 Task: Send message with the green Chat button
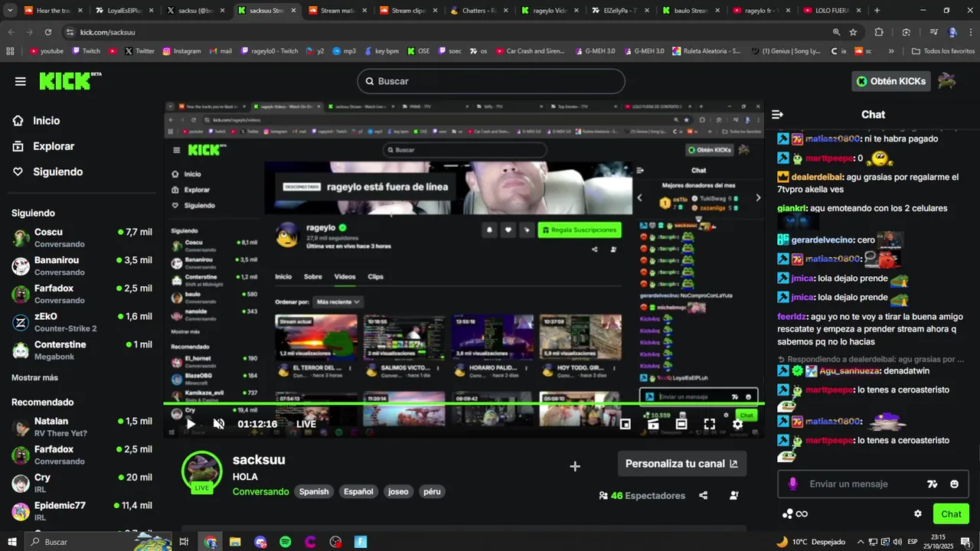[x=951, y=514]
